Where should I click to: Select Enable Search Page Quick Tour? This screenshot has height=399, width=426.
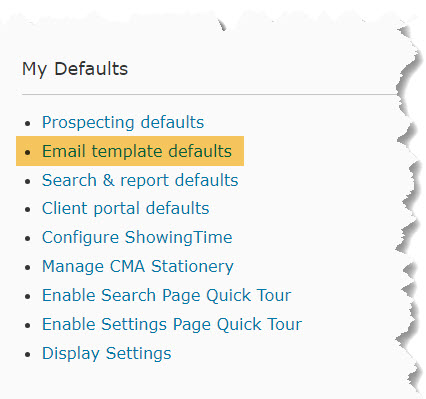pyautogui.click(x=166, y=296)
